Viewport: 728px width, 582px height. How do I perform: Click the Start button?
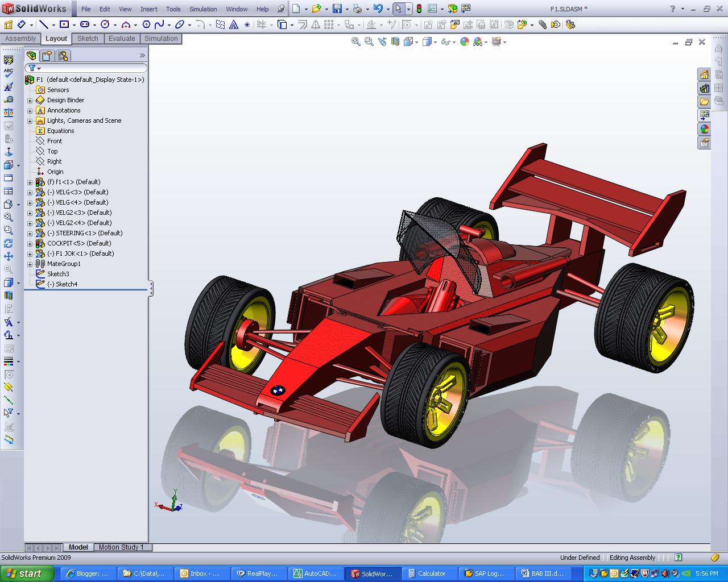(x=23, y=573)
